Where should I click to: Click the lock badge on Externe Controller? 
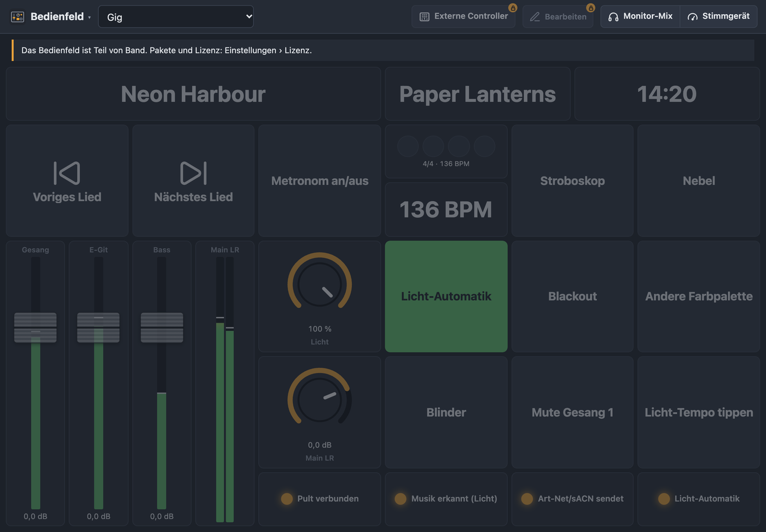pyautogui.click(x=513, y=8)
